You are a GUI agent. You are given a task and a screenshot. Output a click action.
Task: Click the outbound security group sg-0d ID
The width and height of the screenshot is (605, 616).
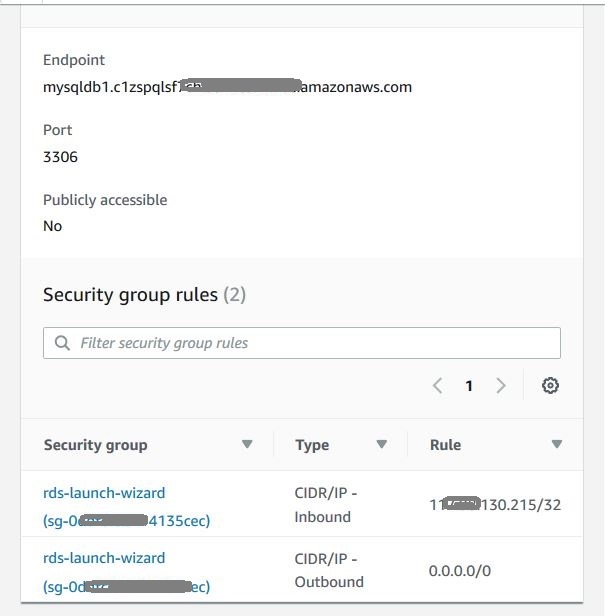[126, 586]
